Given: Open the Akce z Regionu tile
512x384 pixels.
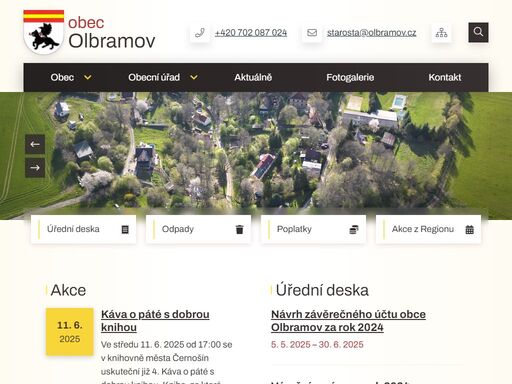Looking at the screenshot, I should tap(428, 229).
